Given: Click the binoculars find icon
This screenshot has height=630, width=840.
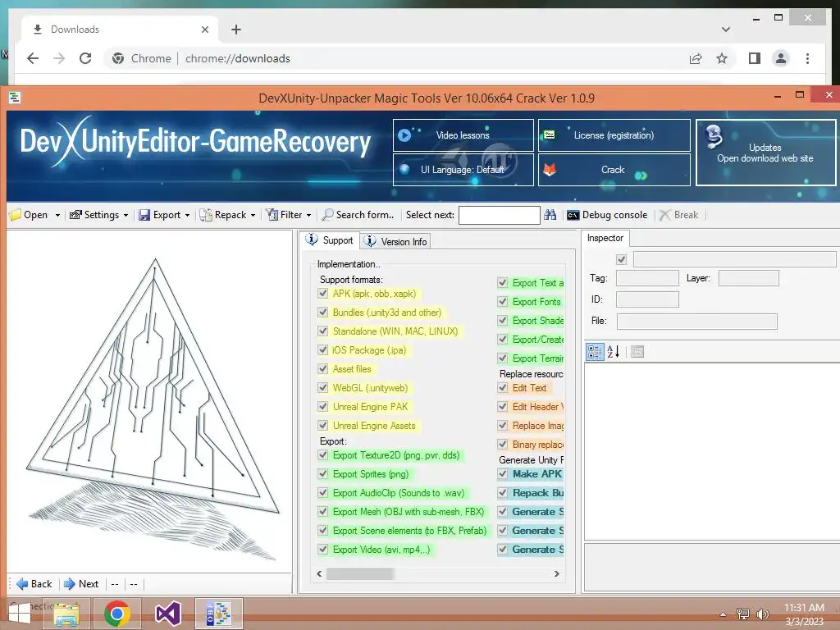Looking at the screenshot, I should tap(550, 215).
